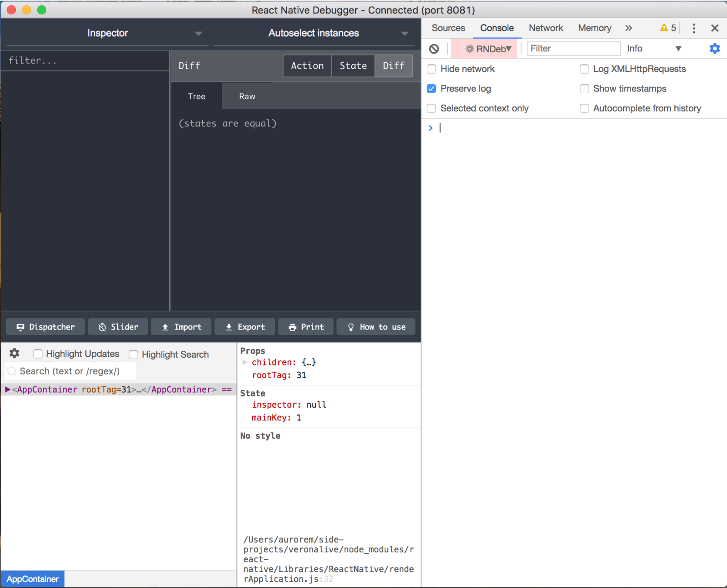Image resolution: width=727 pixels, height=588 pixels.
Task: Enable Autocomplete from history
Action: (x=584, y=108)
